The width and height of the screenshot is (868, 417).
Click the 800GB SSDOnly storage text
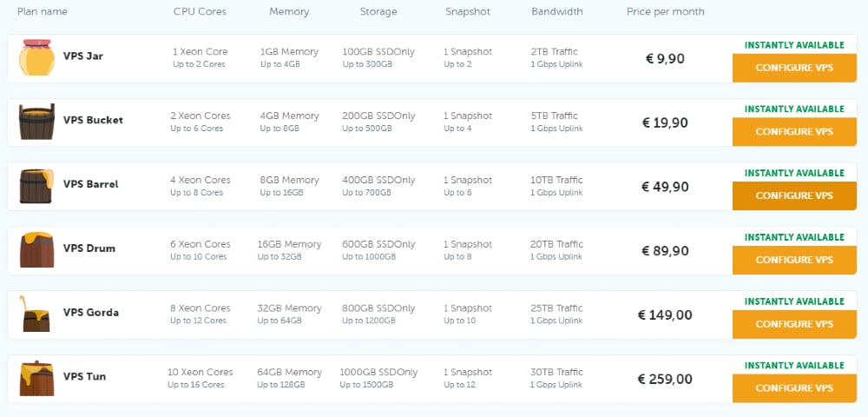pyautogui.click(x=378, y=309)
